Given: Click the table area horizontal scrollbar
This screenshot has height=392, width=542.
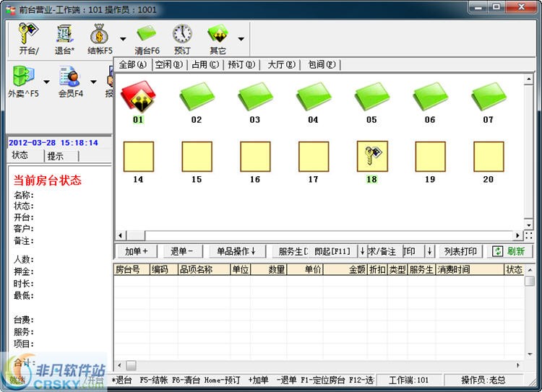Looking at the screenshot, I should (x=318, y=235).
